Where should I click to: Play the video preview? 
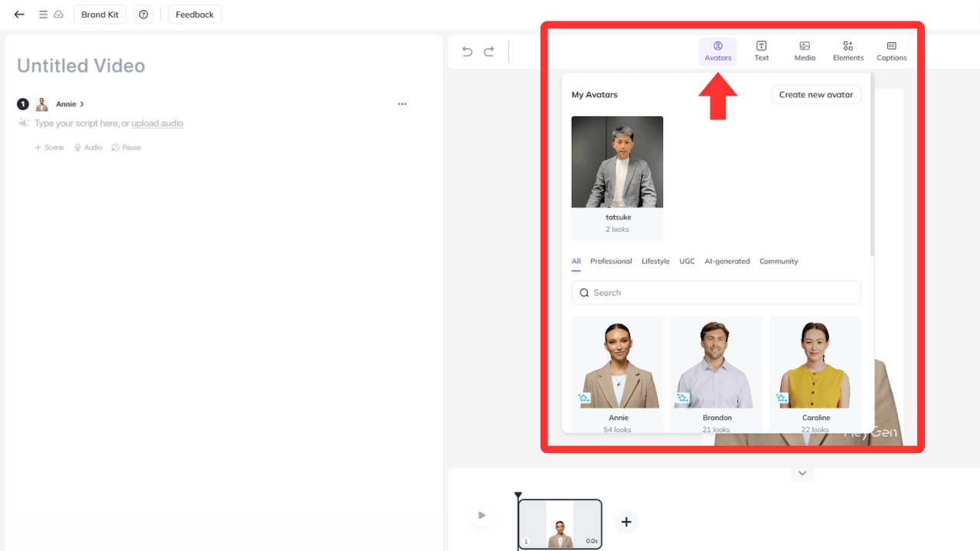point(482,516)
